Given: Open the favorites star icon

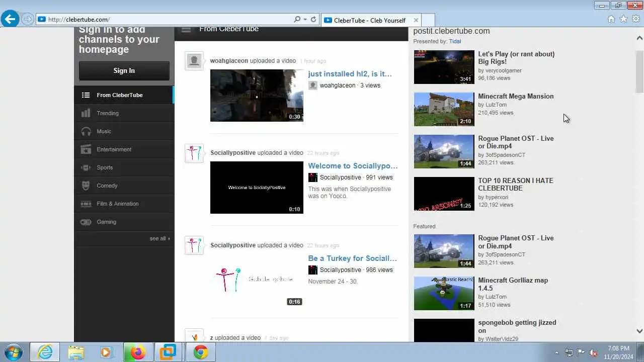Looking at the screenshot, I should 623,19.
